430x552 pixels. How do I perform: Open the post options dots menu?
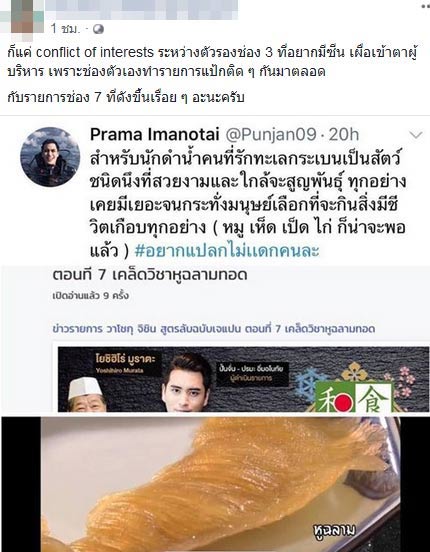point(425,6)
